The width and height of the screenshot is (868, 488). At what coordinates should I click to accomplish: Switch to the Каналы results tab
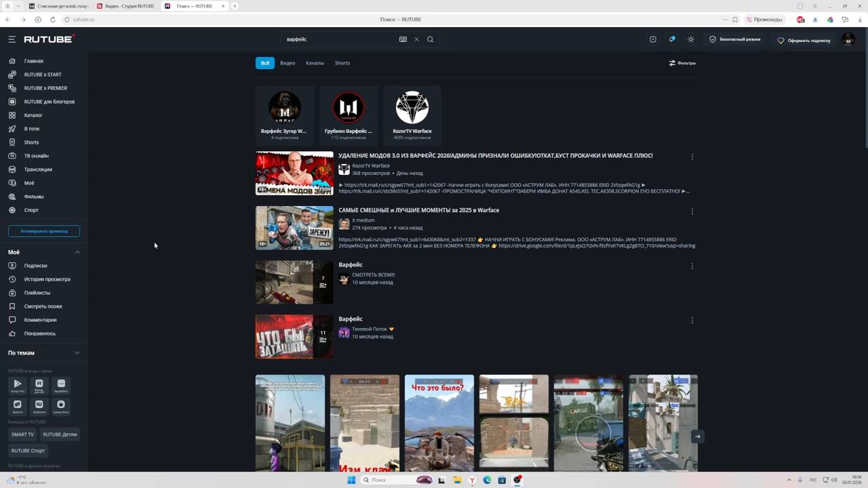point(315,63)
